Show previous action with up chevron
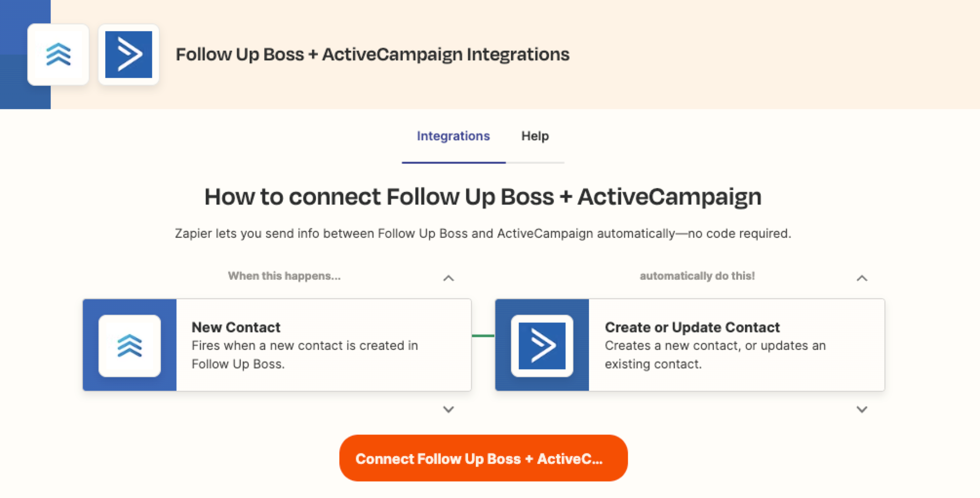Viewport: 980px width, 498px height. click(x=862, y=278)
